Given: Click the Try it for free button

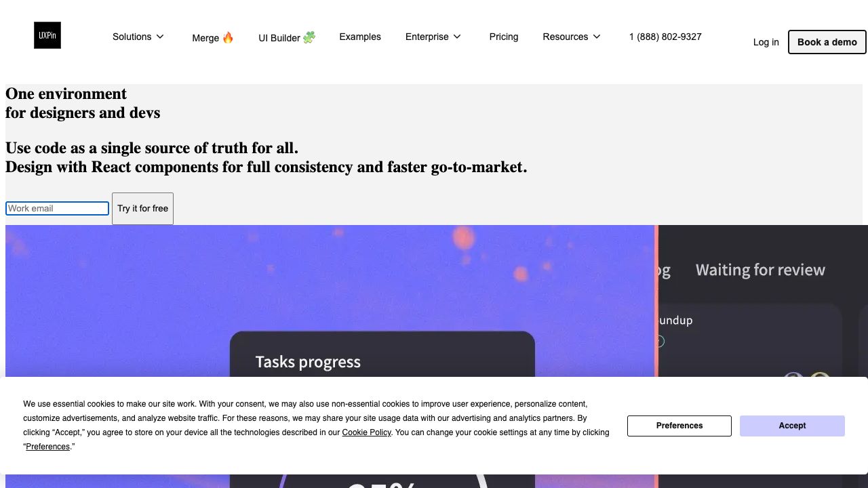Looking at the screenshot, I should 142,208.
